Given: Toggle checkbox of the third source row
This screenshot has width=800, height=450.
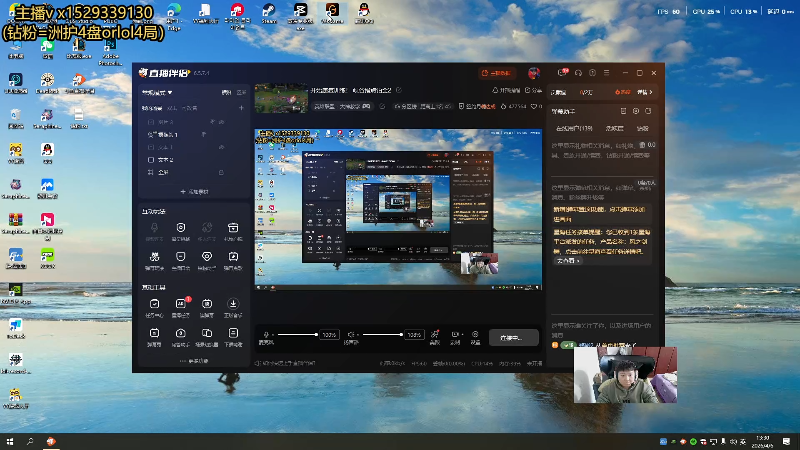Looking at the screenshot, I should [151, 147].
